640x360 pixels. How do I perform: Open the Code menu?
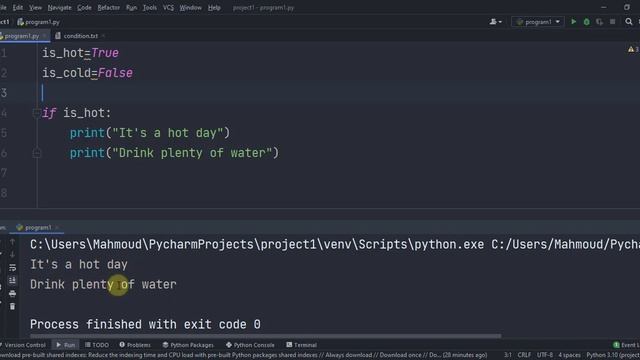84,7
